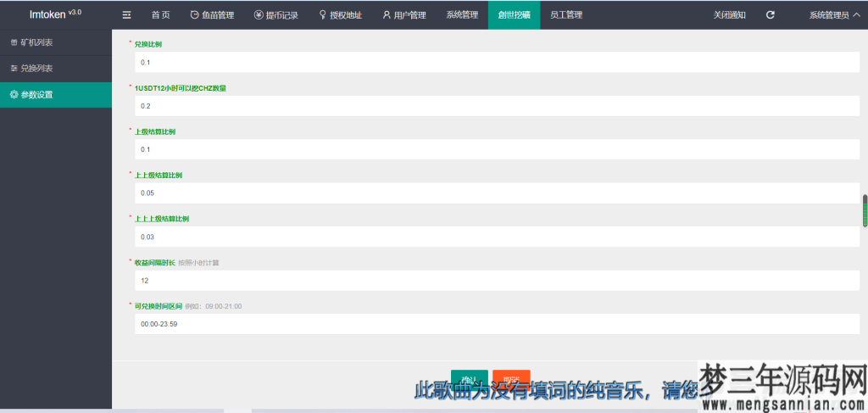Open the 首页 tab
This screenshot has height=413, width=868.
[x=160, y=15]
